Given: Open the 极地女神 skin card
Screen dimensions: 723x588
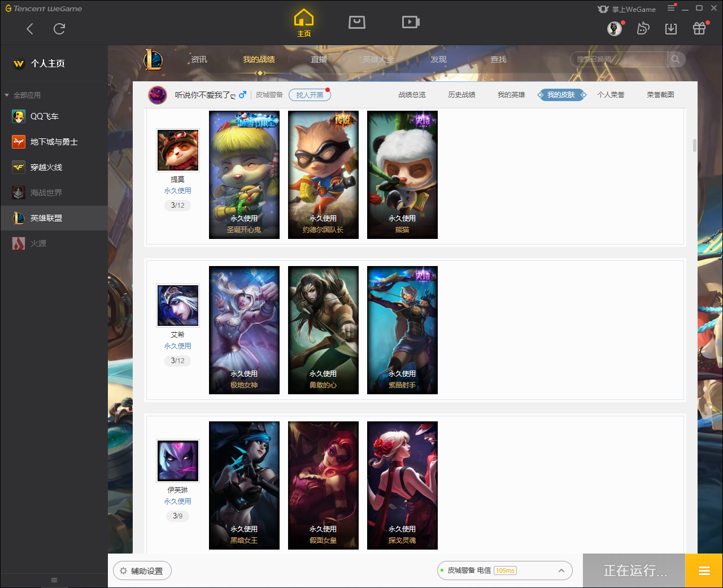Looking at the screenshot, I should click(244, 330).
